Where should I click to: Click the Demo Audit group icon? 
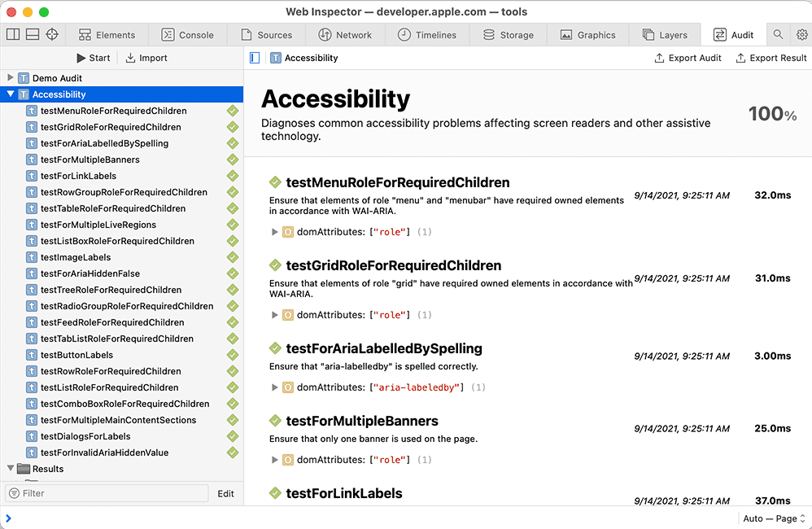point(24,78)
